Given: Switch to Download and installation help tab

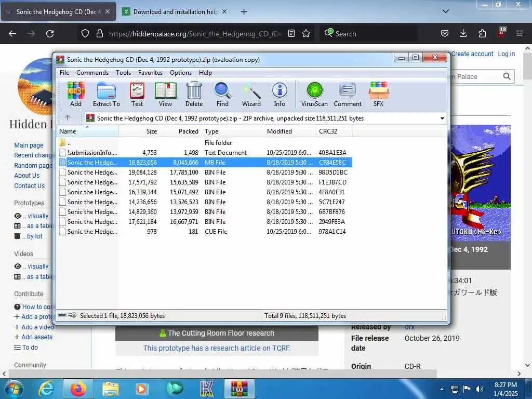Looking at the screenshot, I should [174, 12].
